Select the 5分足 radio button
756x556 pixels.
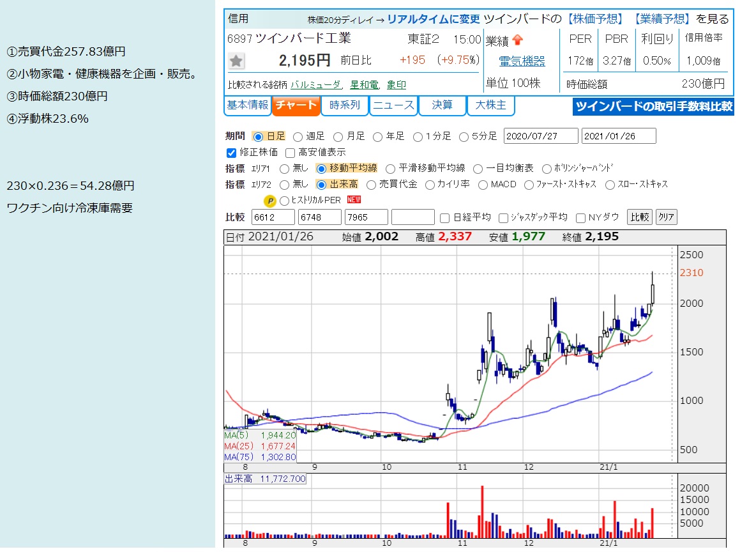pyautogui.click(x=464, y=137)
